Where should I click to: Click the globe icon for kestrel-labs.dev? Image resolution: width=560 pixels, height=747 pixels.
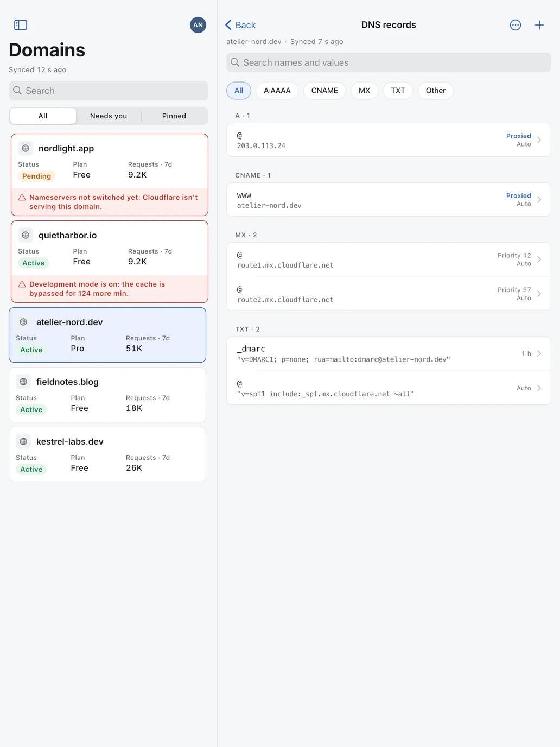point(23,441)
